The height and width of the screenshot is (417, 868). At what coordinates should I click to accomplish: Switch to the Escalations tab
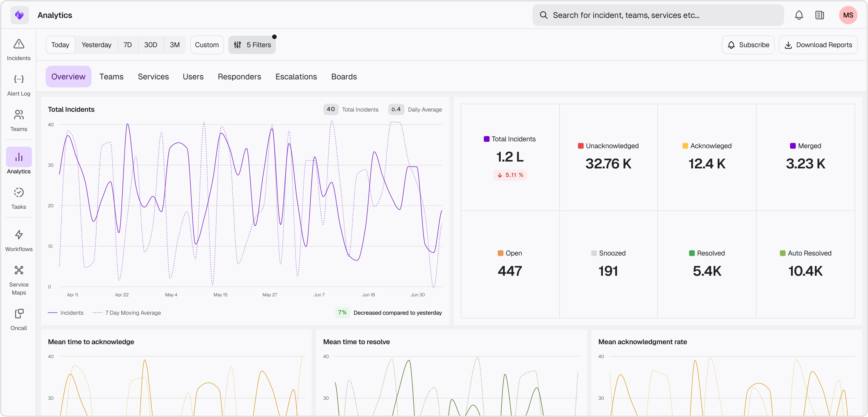296,77
